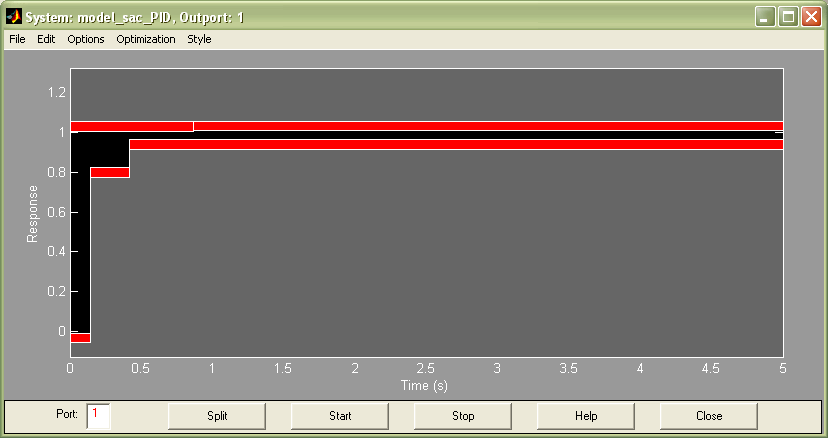The height and width of the screenshot is (438, 828).
Task: Click the Split button
Action: coord(217,416)
